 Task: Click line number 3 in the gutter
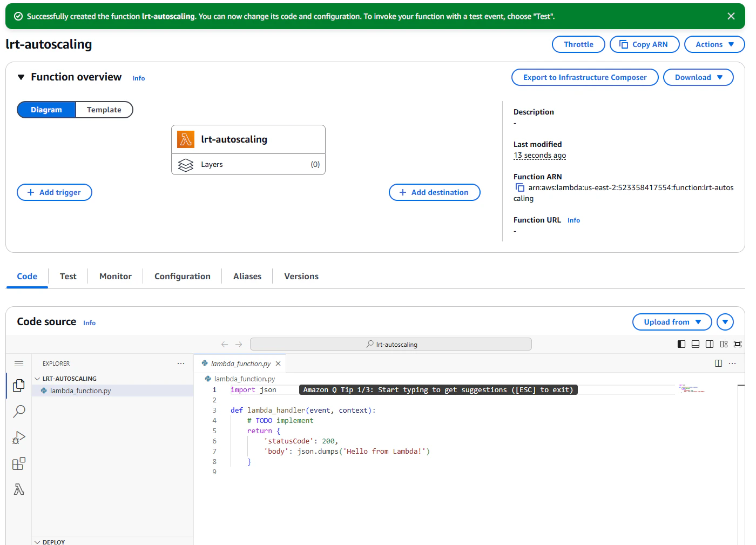pos(214,411)
